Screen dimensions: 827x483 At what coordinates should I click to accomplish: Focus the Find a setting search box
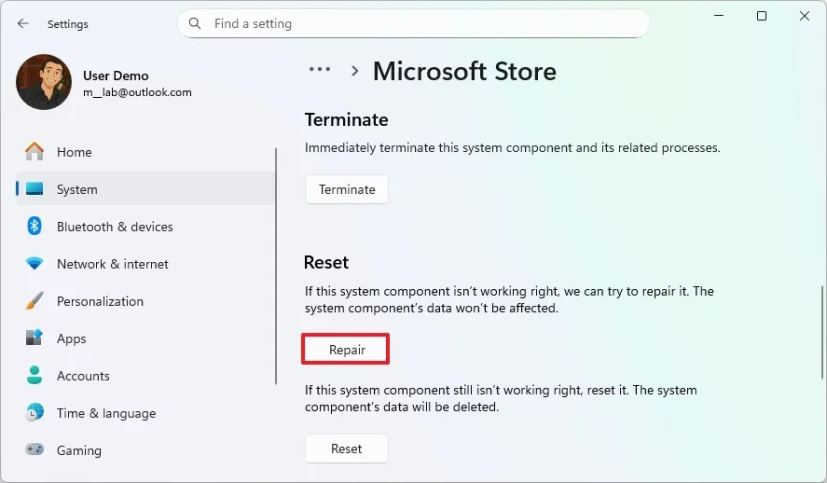click(x=413, y=24)
